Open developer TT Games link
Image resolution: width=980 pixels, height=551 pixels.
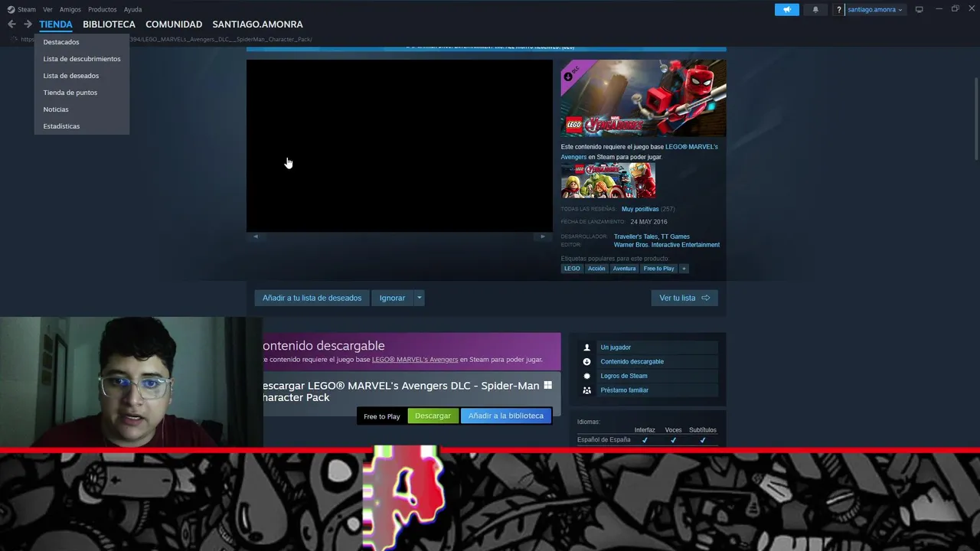click(675, 236)
